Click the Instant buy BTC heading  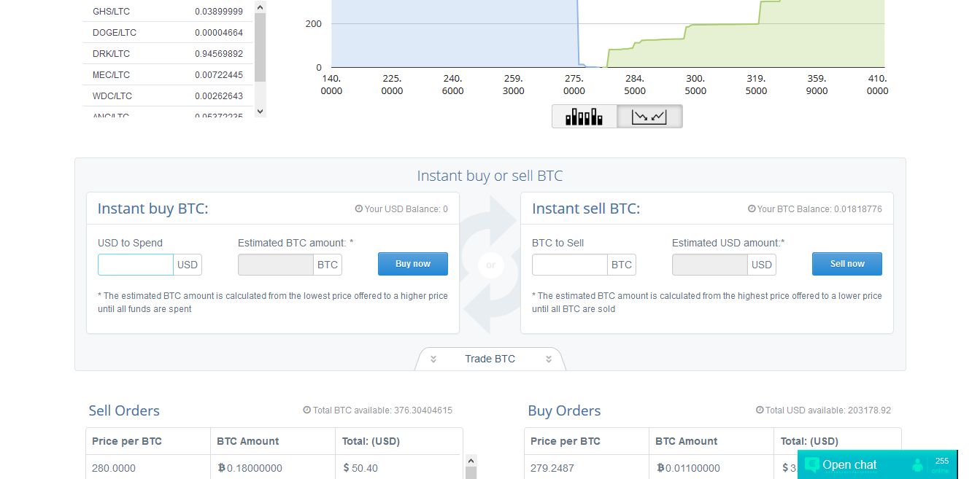click(153, 209)
